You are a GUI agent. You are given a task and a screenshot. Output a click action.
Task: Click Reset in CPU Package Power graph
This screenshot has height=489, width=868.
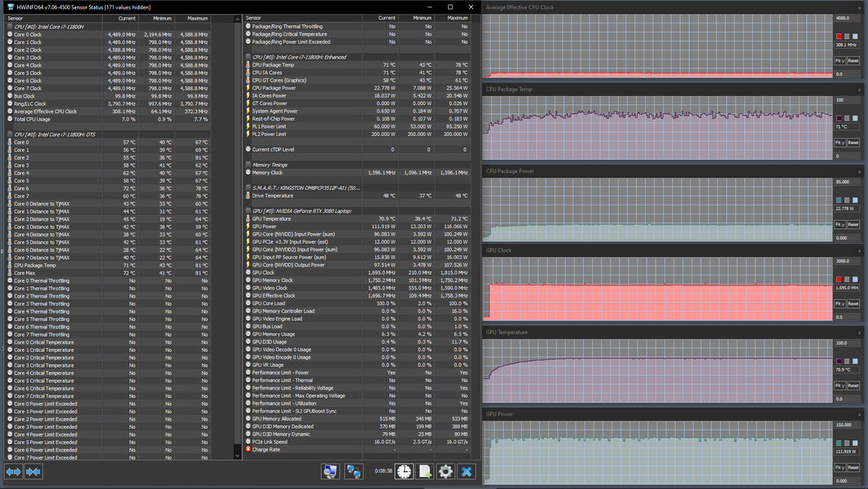tap(853, 225)
